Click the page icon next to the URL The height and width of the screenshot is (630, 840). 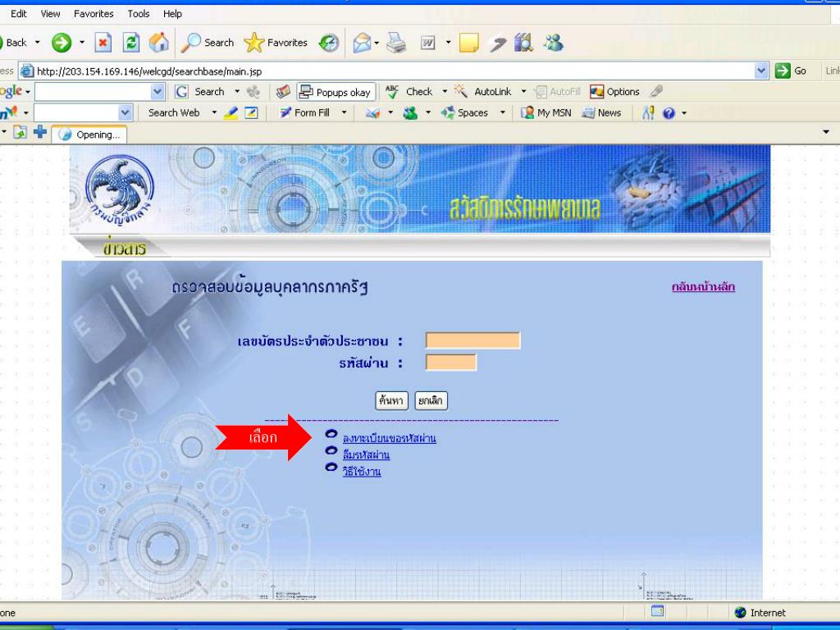click(x=27, y=71)
